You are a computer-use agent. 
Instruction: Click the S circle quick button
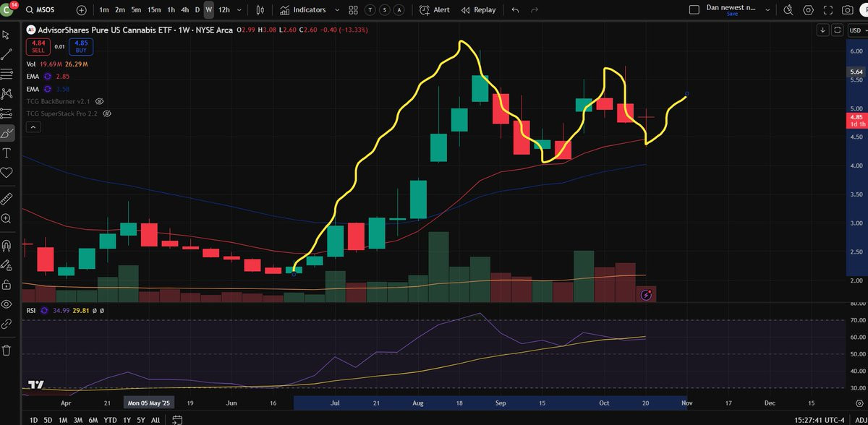point(384,10)
